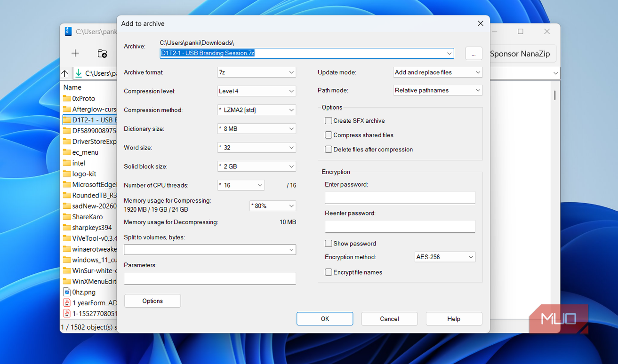The height and width of the screenshot is (364, 618).
Task: Open the Path mode dropdown
Action: coord(438,90)
